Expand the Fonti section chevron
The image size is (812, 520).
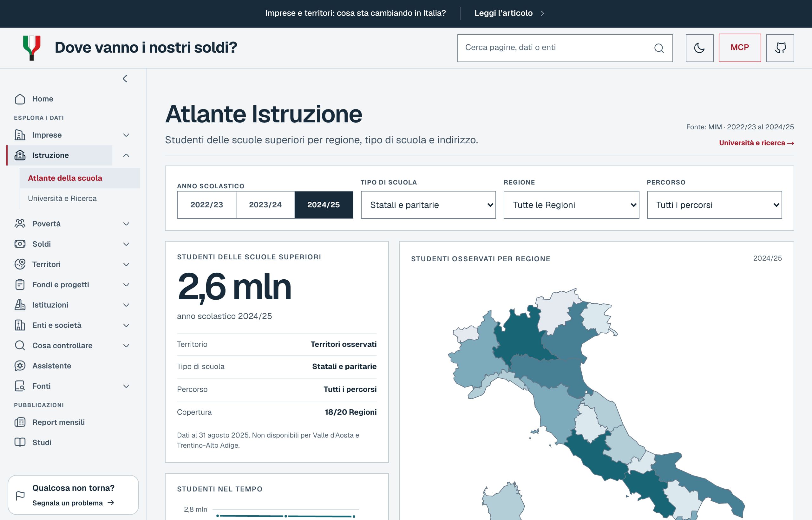(126, 386)
